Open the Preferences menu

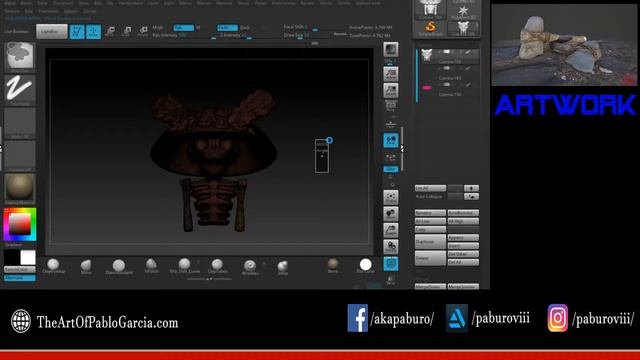(283, 3)
